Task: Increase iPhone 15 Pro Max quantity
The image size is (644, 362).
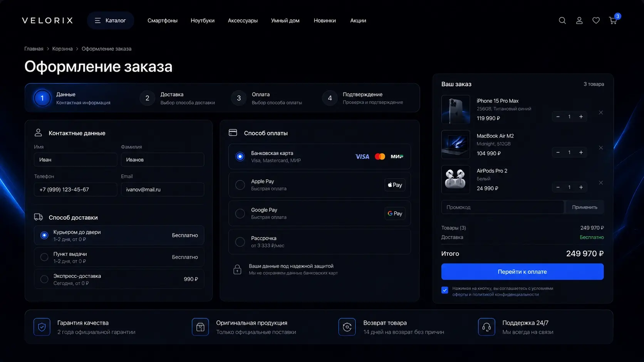Action: click(x=581, y=117)
